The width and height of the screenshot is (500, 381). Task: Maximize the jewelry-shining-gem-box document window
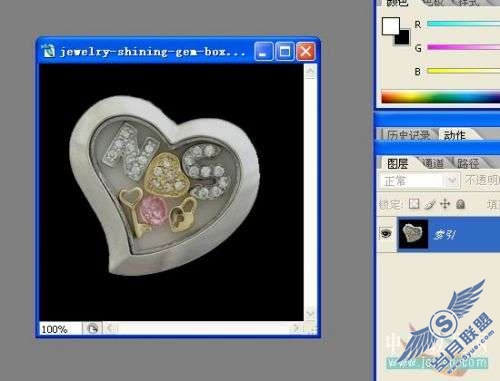285,52
